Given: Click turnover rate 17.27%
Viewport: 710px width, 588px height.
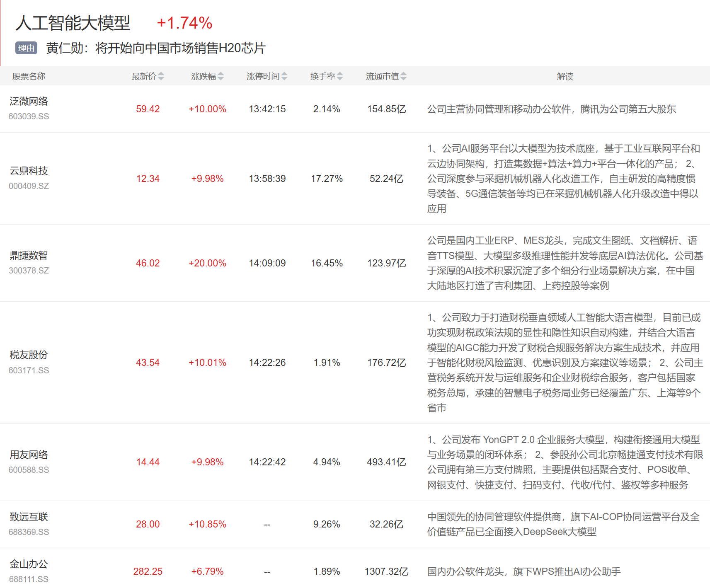Looking at the screenshot, I should (x=327, y=179).
